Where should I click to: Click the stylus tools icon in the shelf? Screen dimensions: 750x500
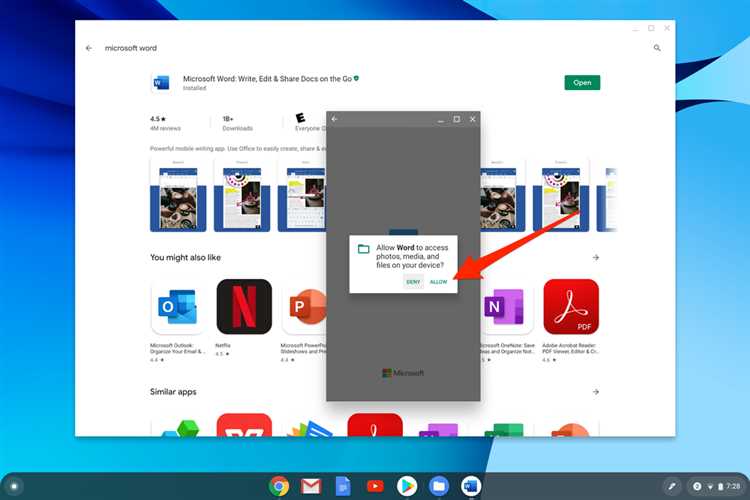[x=672, y=486]
